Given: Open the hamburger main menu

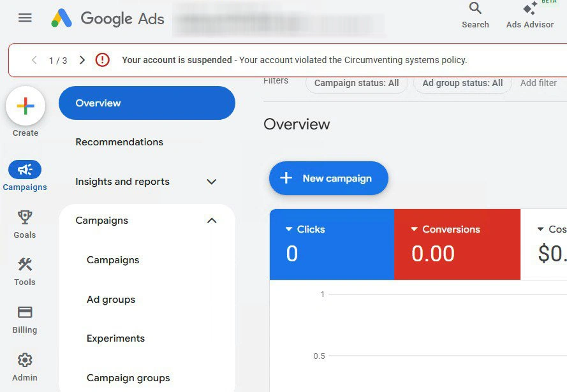Looking at the screenshot, I should (25, 18).
